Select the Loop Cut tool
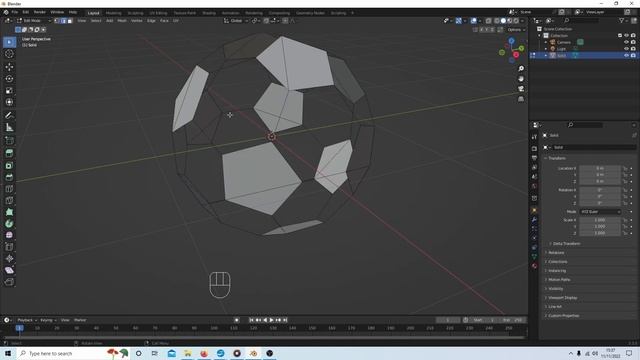640x360 pixels. (x=9, y=189)
